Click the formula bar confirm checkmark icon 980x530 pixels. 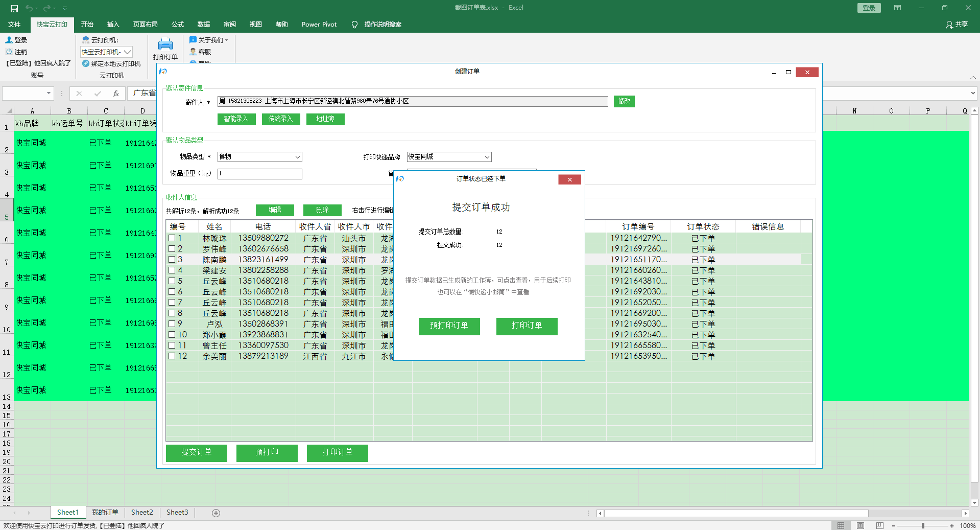[97, 94]
